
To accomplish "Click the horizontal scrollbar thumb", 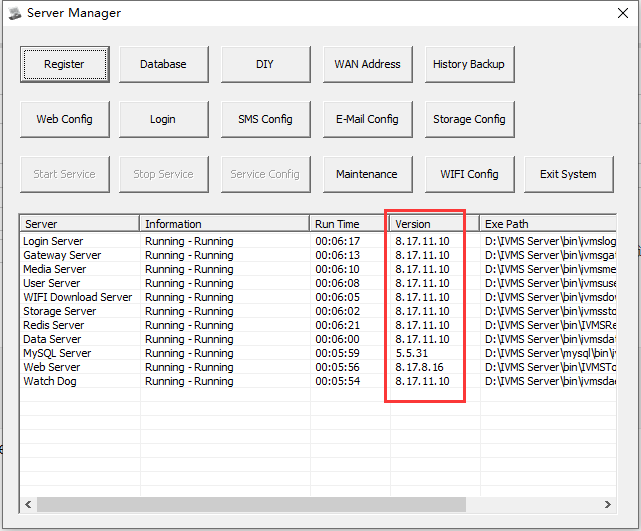I will click(x=251, y=504).
